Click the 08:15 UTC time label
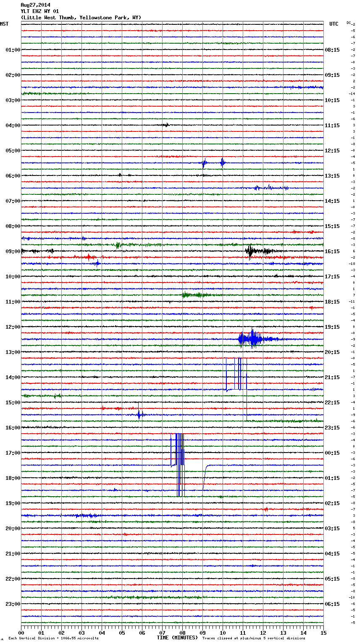Screen dimensions: 357x644 [x=332, y=50]
